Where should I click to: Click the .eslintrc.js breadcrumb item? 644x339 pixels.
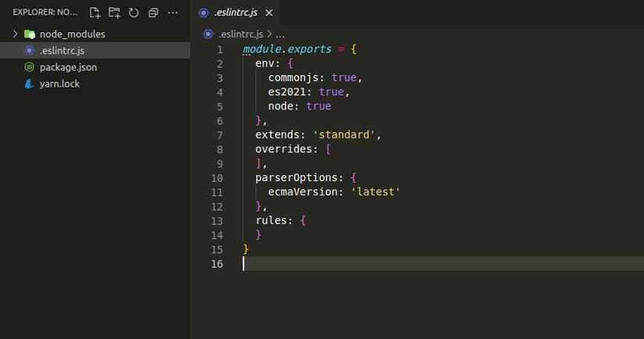(240, 34)
